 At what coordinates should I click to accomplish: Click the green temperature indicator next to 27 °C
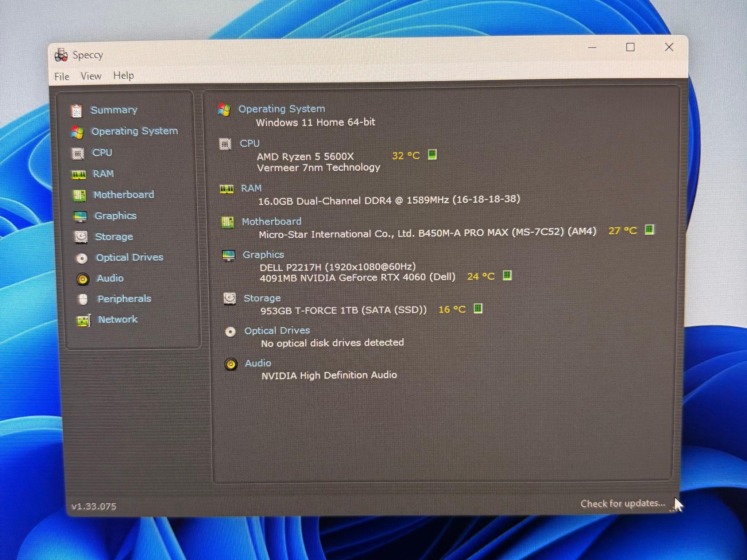point(649,230)
